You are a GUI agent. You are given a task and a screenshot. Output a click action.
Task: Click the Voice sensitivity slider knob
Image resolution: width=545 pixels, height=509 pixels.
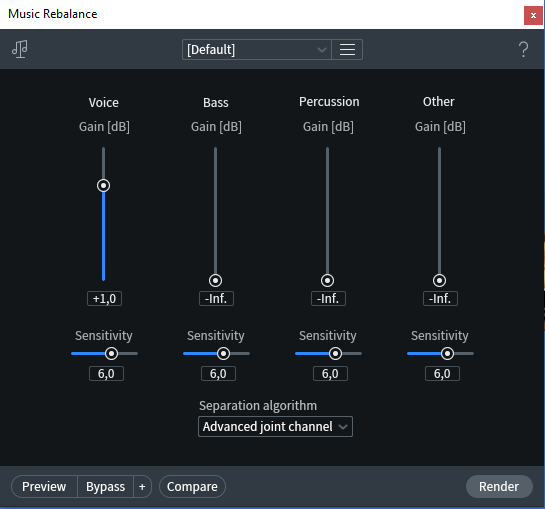coord(111,354)
